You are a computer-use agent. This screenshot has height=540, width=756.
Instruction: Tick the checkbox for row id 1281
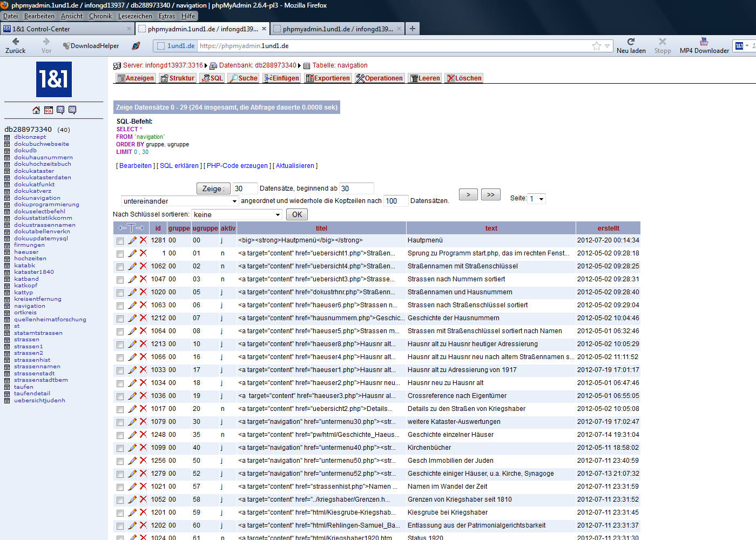point(120,241)
